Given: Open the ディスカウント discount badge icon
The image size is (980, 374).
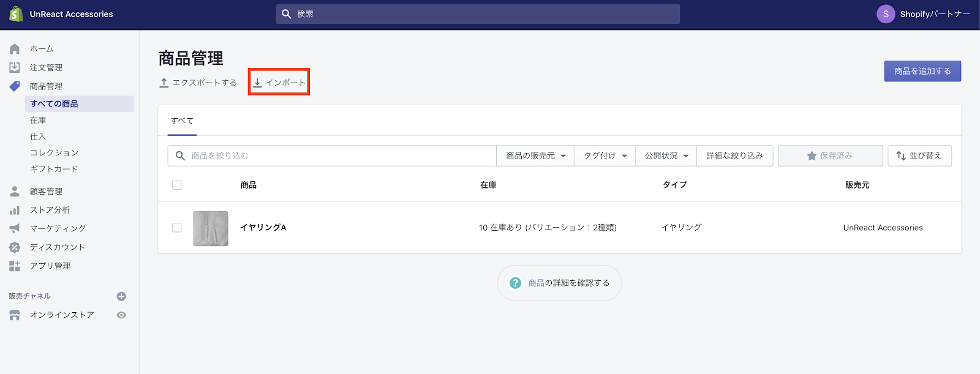Looking at the screenshot, I should tap(15, 247).
